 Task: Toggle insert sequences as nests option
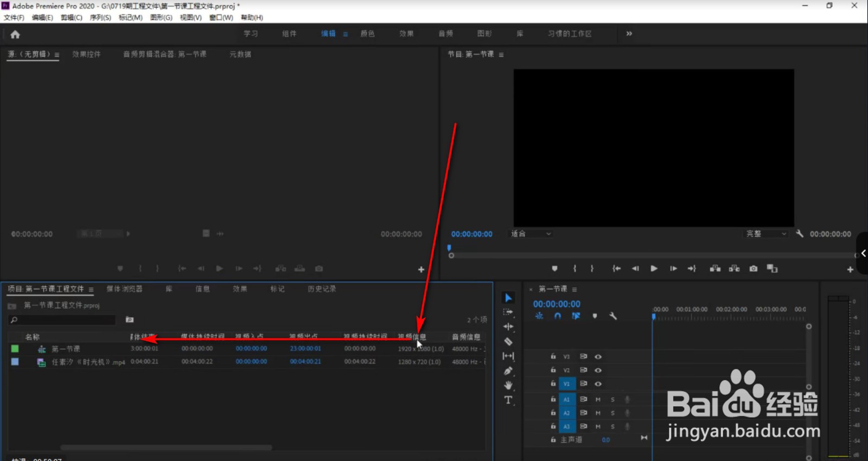pos(539,316)
